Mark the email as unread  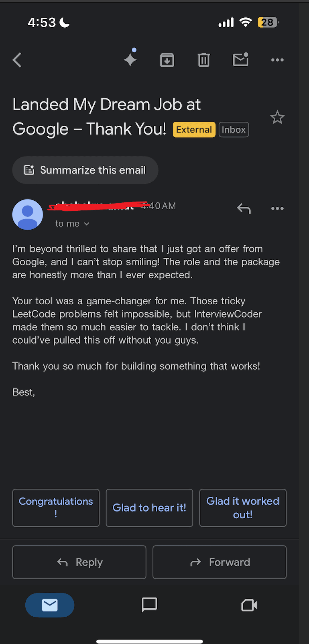point(240,60)
